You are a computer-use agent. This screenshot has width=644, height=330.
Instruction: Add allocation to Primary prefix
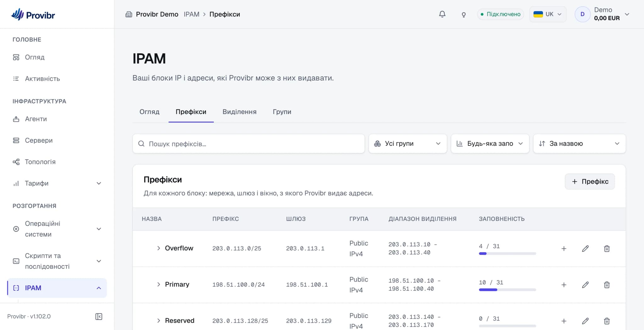pos(564,285)
